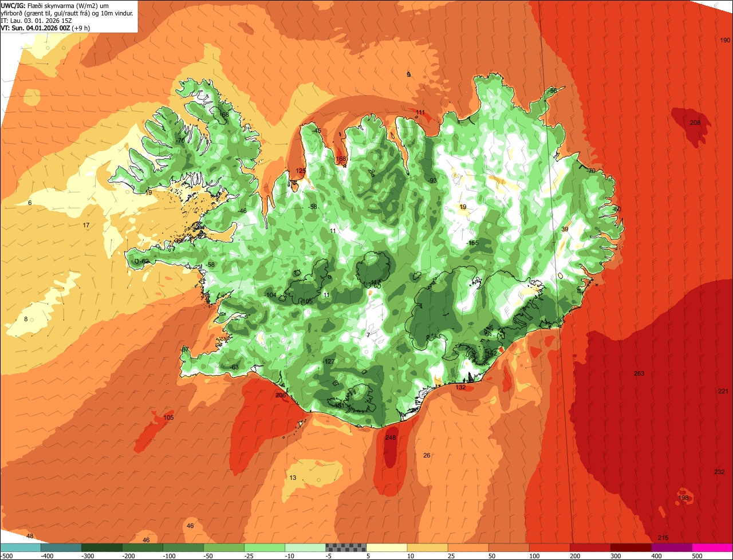Screen dimensions: 733x560
Task: Click the dark red 200 to 300 swatch
Action: coord(590,547)
